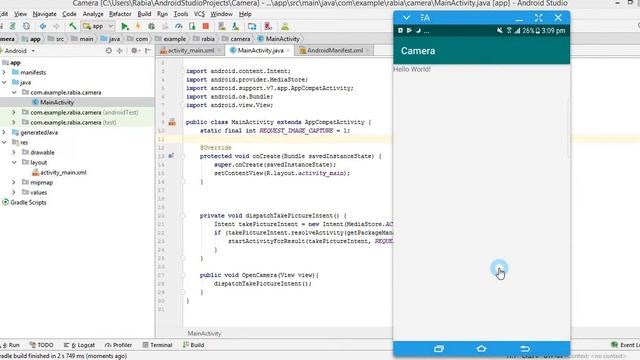The width and height of the screenshot is (640, 360).
Task: Select activity_main.xml in the project tree
Action: 63,172
